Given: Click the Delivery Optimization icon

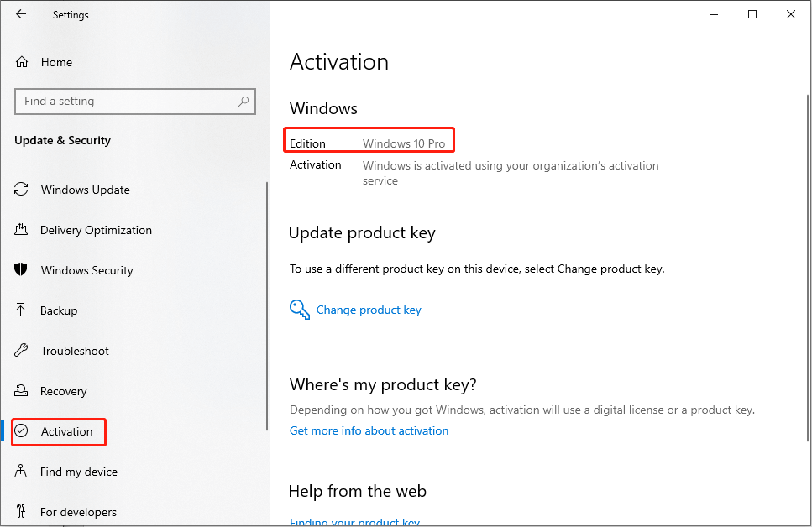Looking at the screenshot, I should click(x=22, y=230).
